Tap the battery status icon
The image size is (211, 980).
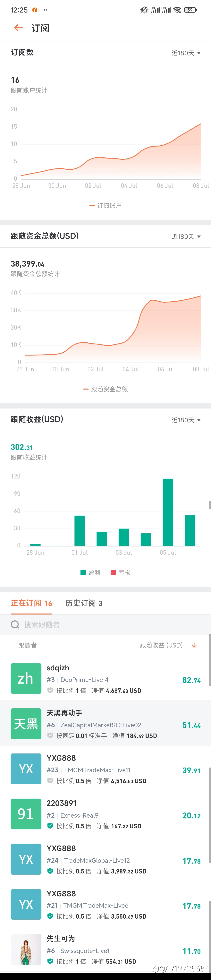coord(190,10)
